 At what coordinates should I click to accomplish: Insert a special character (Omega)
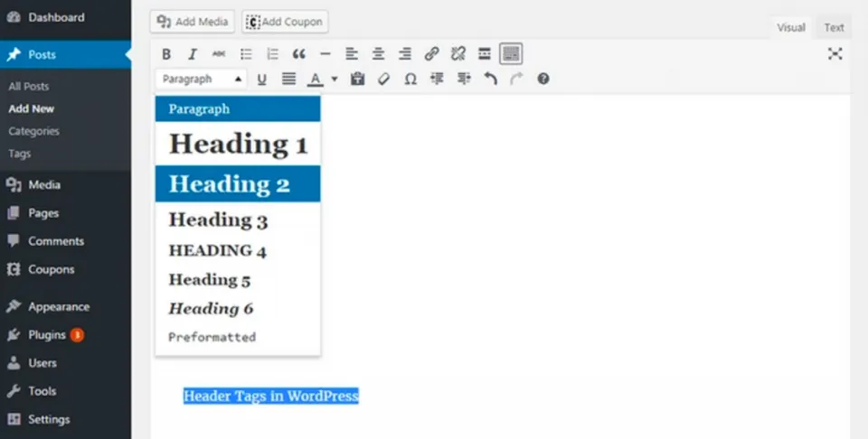410,79
